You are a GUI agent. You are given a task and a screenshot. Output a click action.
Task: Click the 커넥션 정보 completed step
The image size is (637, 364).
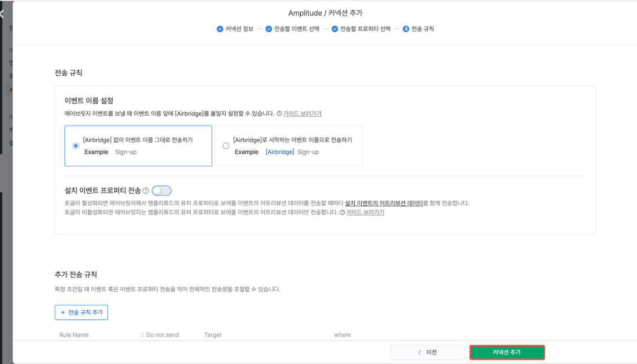[235, 29]
